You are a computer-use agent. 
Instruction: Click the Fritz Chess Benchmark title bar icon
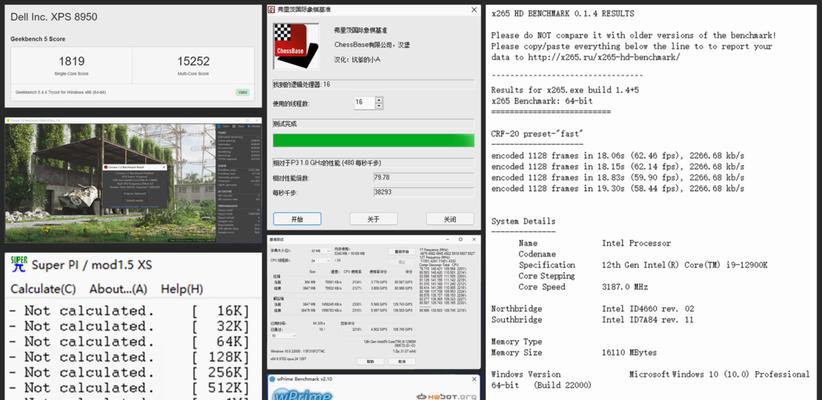(272, 9)
